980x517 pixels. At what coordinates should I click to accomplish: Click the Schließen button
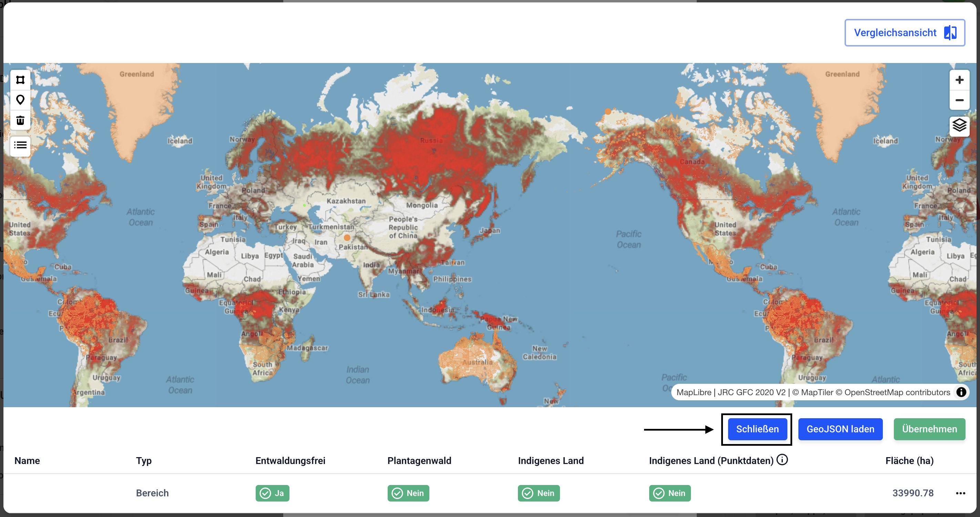click(757, 429)
